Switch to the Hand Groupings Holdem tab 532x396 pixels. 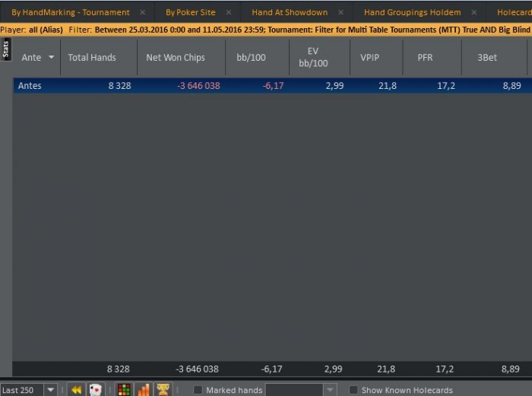412,13
